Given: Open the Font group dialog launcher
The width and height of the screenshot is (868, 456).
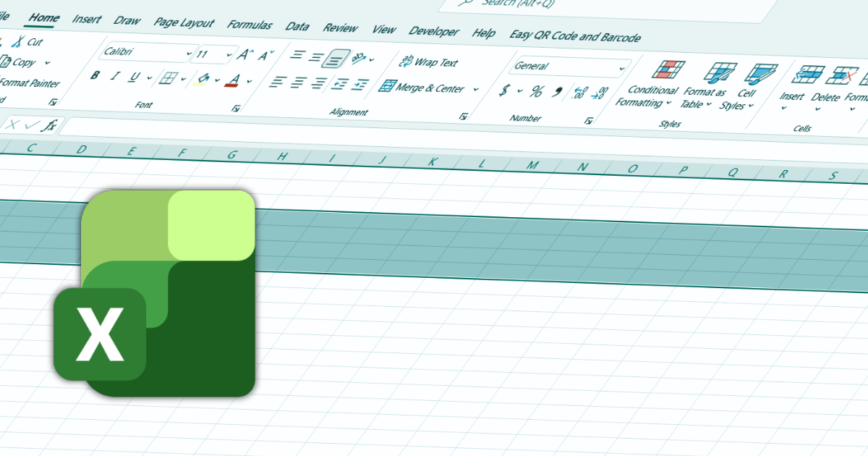Looking at the screenshot, I should click(x=236, y=109).
